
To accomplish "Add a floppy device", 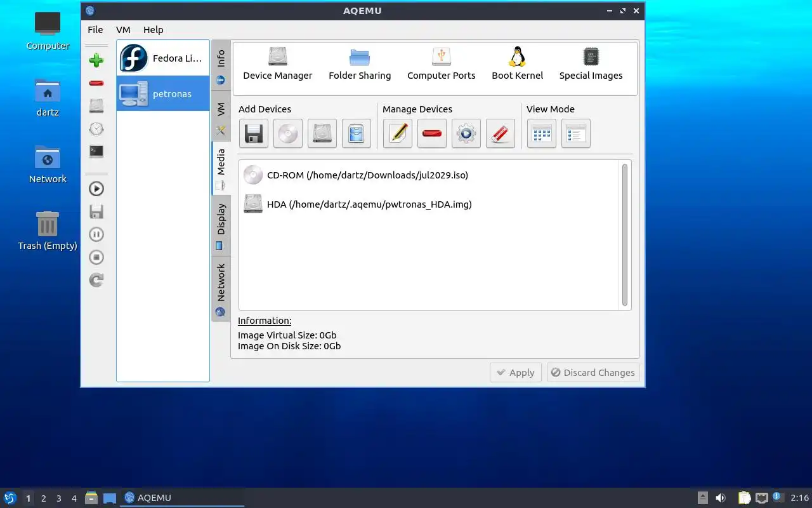I will tap(254, 133).
